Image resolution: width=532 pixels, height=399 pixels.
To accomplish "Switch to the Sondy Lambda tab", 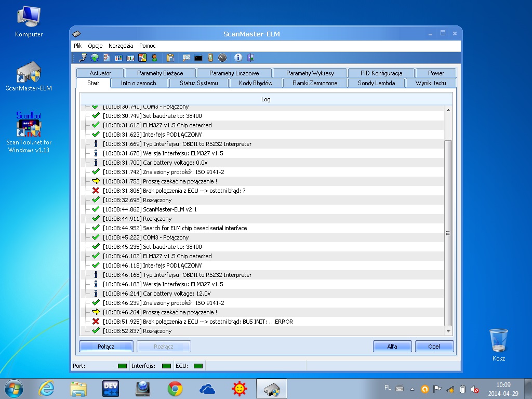I will point(376,83).
